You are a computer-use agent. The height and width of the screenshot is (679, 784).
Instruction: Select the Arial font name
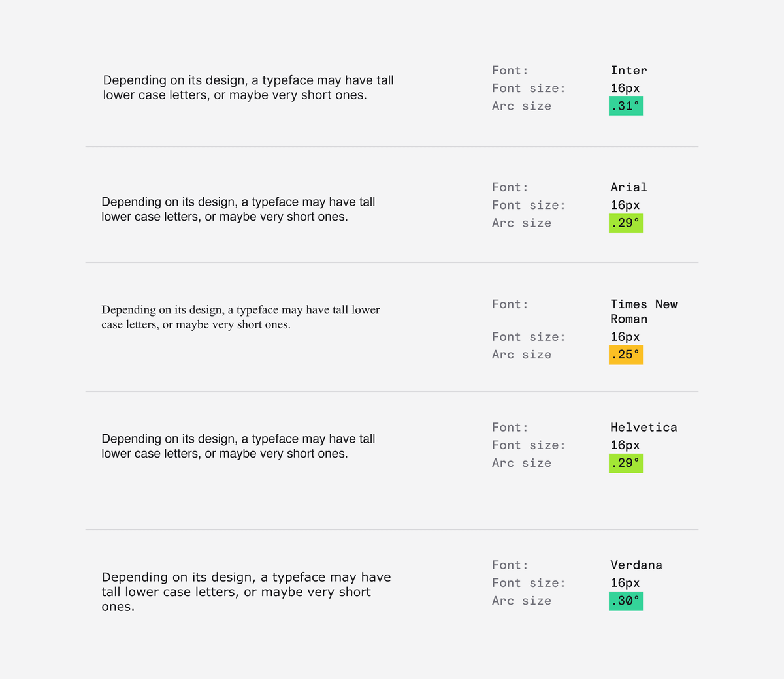(x=629, y=187)
